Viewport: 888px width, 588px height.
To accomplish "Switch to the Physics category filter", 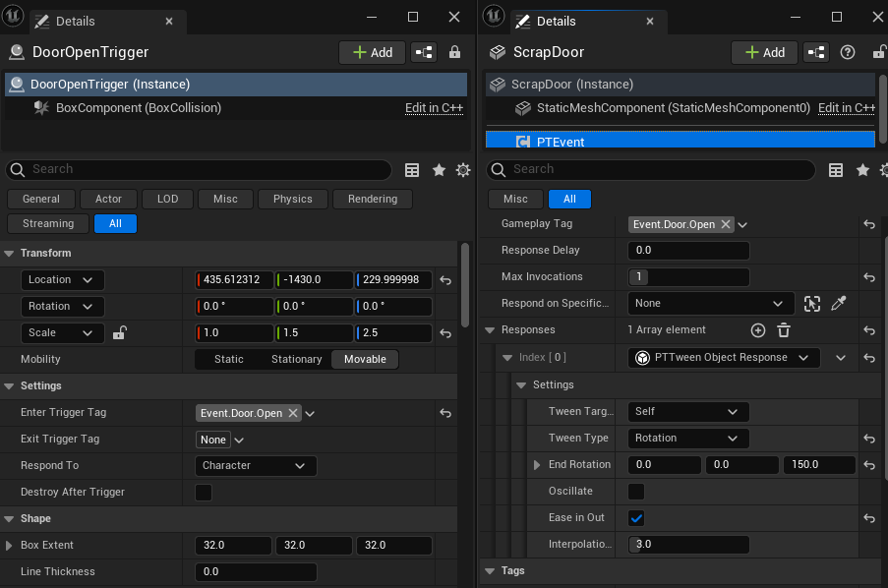I will pyautogui.click(x=292, y=199).
